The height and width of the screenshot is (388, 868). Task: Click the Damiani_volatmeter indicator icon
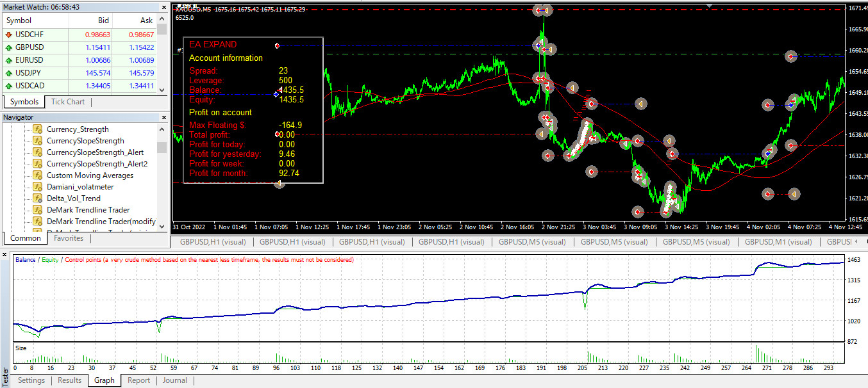[x=37, y=187]
